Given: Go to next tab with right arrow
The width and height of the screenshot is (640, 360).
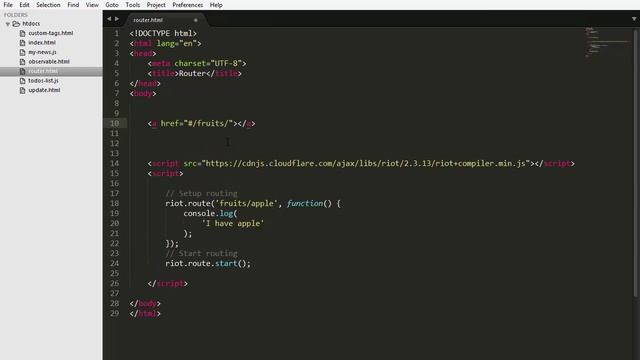Looking at the screenshot, I should tap(117, 19).
